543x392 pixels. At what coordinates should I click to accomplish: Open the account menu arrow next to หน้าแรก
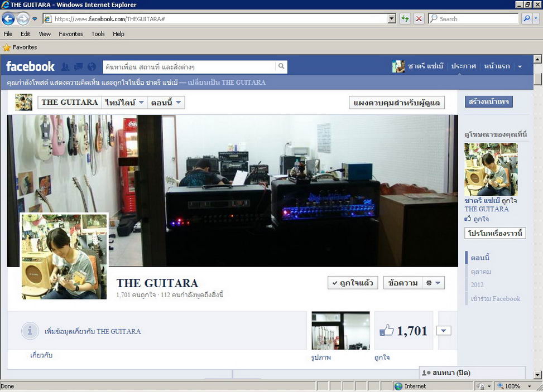point(520,67)
